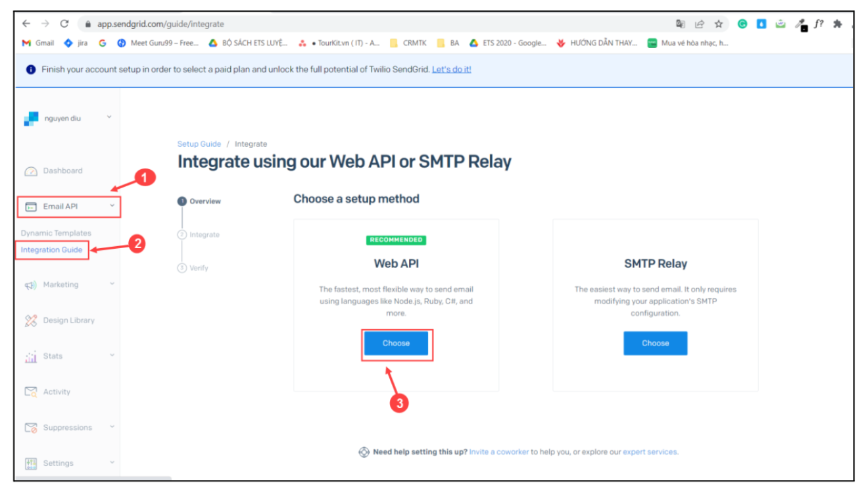This screenshot has height=493, width=868.
Task: Open the Gmail bookmark
Action: (x=38, y=43)
